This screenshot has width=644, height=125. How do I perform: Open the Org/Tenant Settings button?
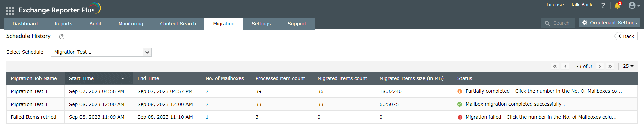[609, 23]
